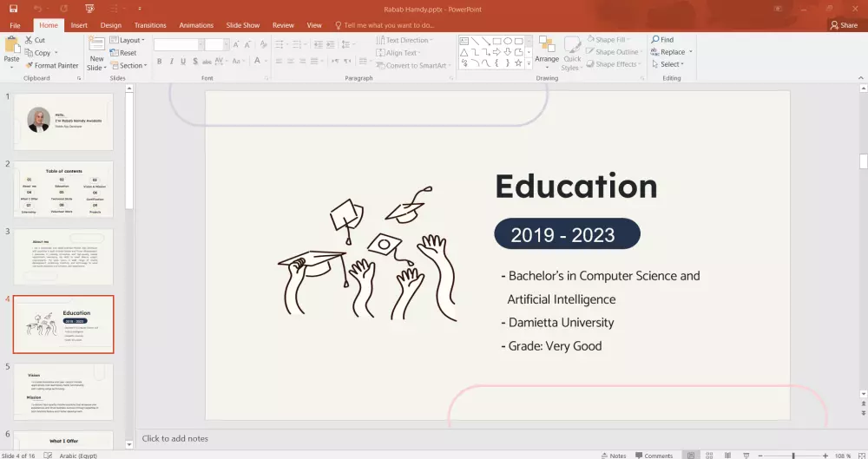Decrease font size with smaller A

247,44
